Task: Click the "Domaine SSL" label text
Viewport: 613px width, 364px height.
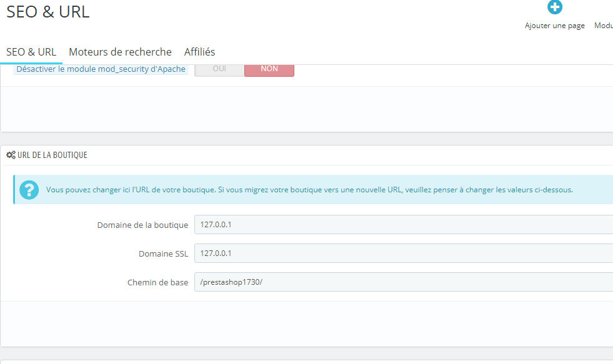Action: pyautogui.click(x=164, y=253)
